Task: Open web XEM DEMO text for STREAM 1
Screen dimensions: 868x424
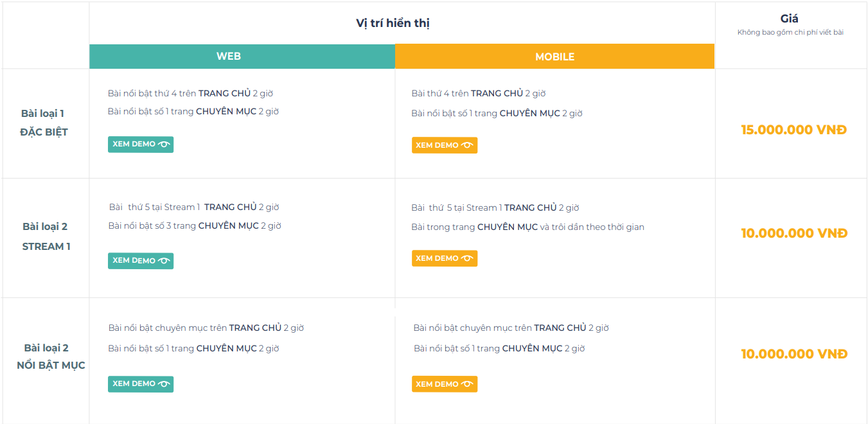Action: coord(134,261)
